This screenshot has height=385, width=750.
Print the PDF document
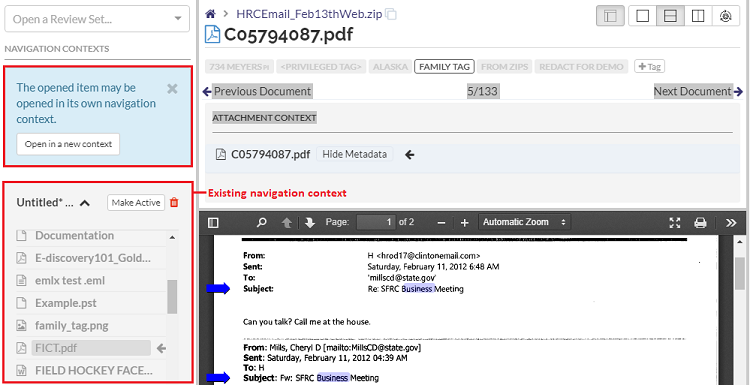point(700,222)
